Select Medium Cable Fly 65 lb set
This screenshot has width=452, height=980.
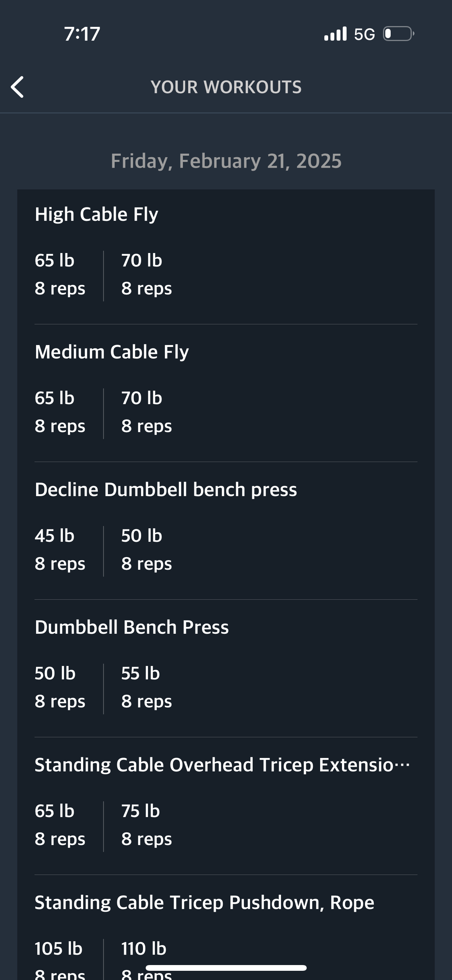[x=60, y=412]
